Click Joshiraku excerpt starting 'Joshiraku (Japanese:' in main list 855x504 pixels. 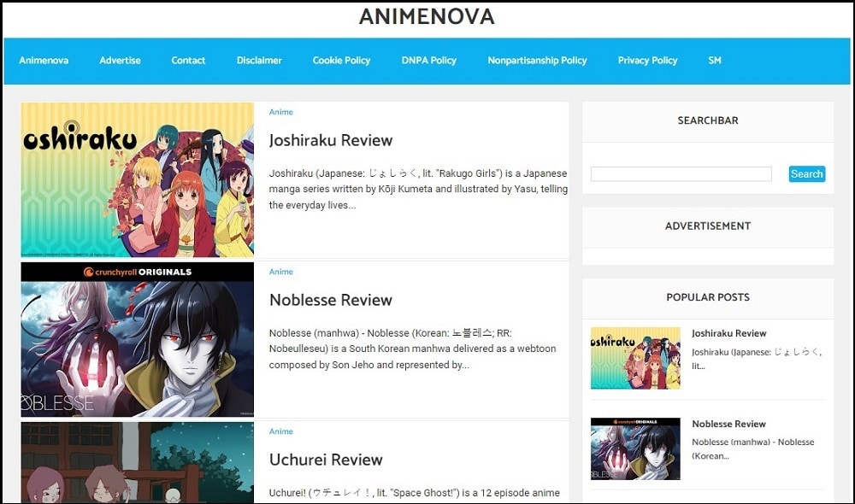[x=418, y=189]
